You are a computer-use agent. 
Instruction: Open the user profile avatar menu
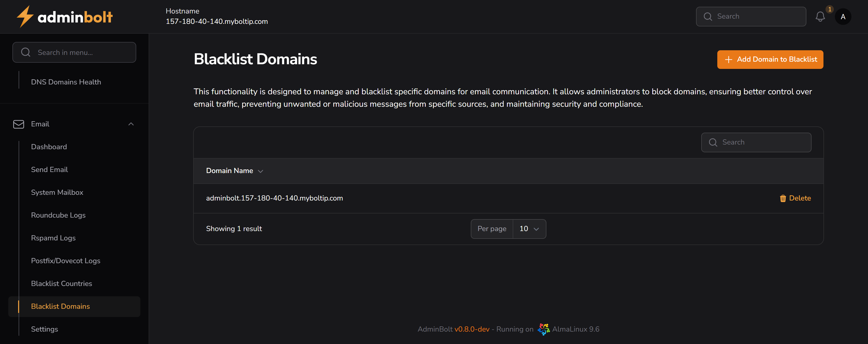(x=843, y=17)
